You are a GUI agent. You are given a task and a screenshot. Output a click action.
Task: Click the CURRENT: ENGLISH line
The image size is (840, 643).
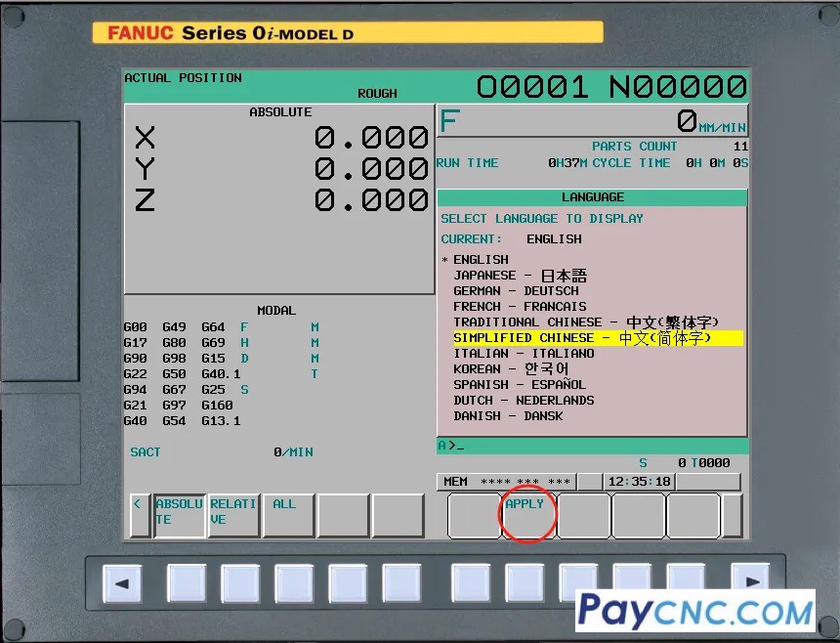pos(511,239)
